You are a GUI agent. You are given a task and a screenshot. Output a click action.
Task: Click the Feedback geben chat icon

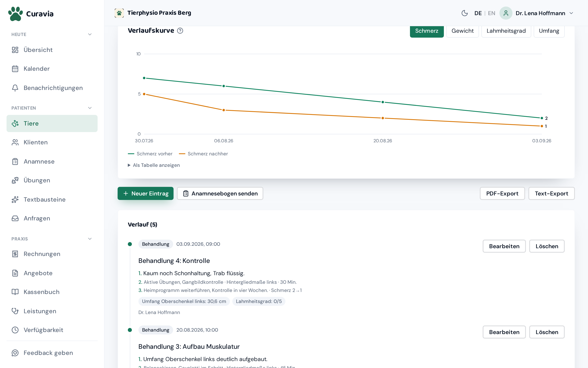click(x=15, y=353)
